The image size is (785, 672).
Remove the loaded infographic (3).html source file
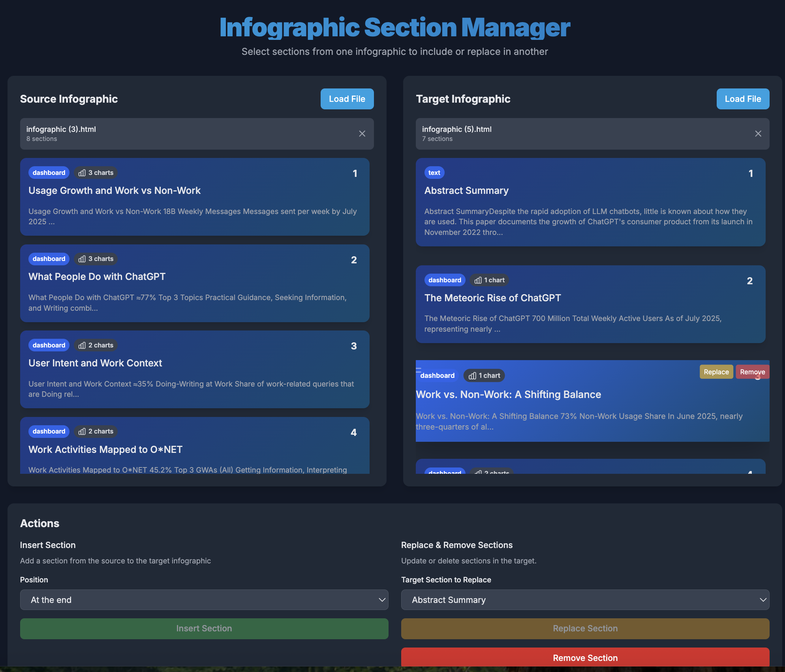[x=362, y=133]
